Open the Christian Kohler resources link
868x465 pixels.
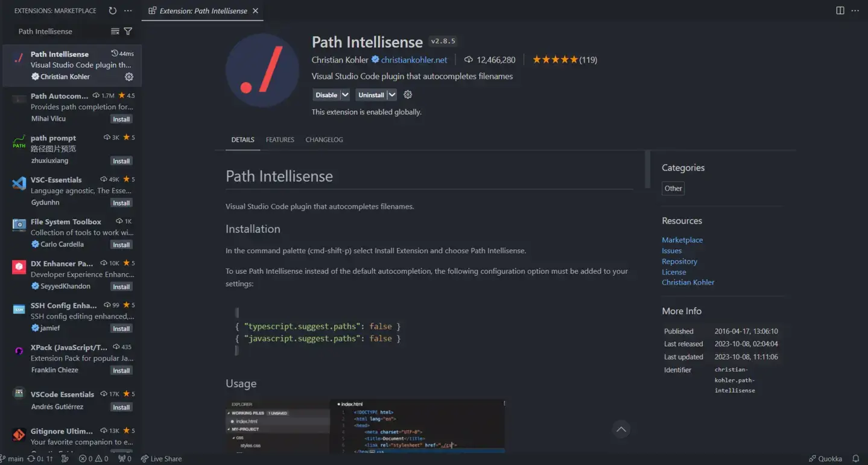pos(688,282)
